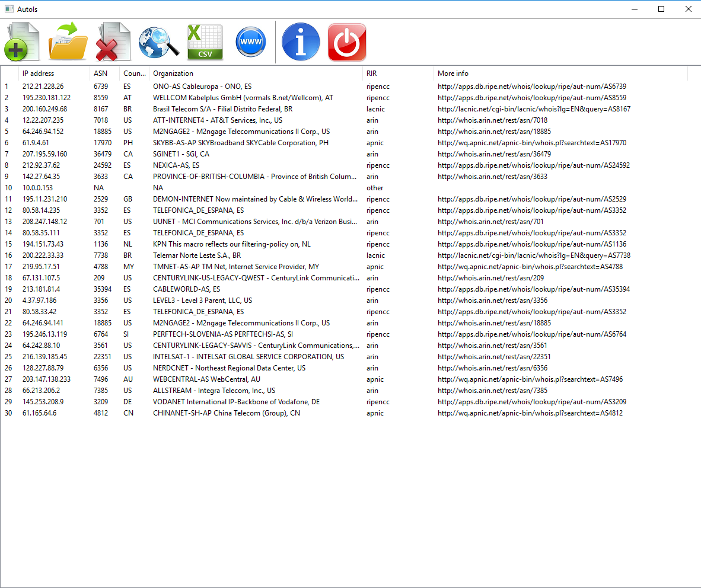This screenshot has width=701, height=588.
Task: Click the PERFTECH-SLOVENIA-AS organization cell
Action: coord(223,334)
